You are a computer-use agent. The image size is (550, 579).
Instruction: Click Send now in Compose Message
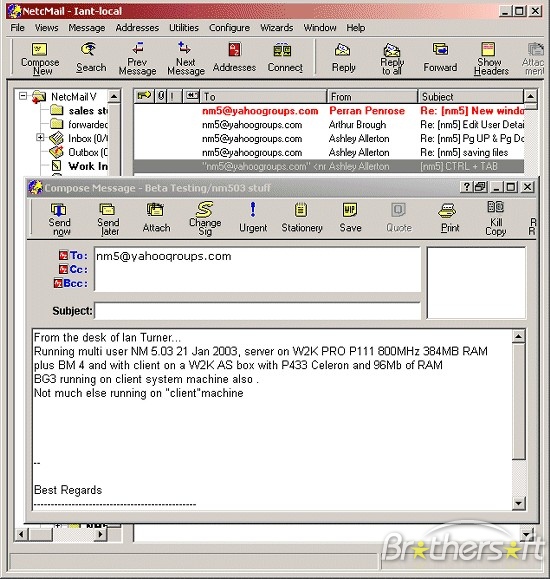[x=59, y=219]
